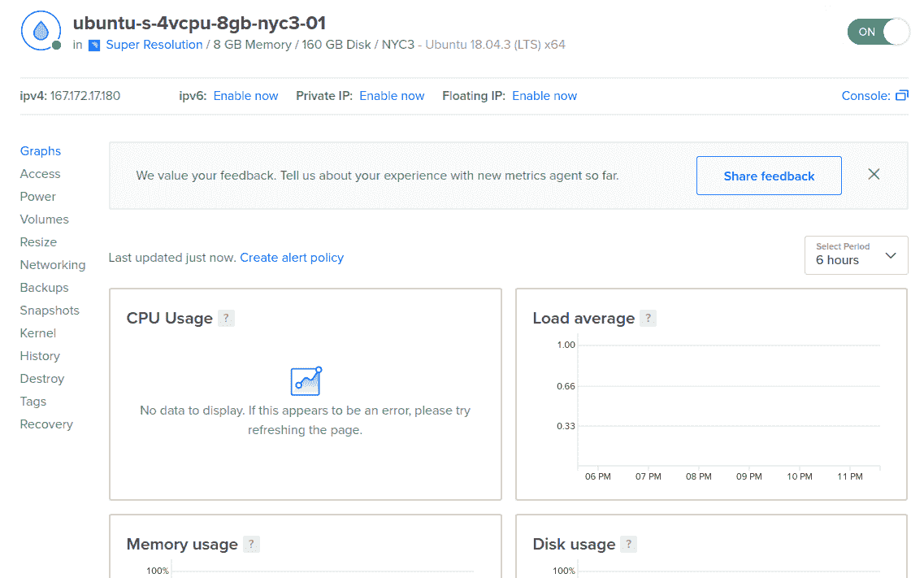Open the Super Resolution project link

pyautogui.click(x=154, y=45)
